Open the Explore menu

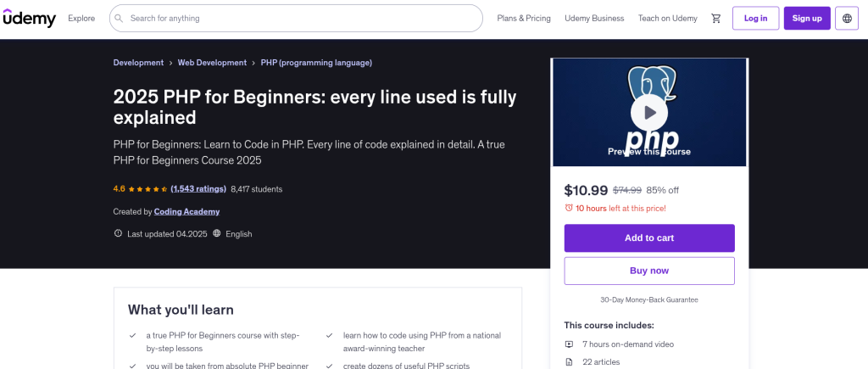click(81, 18)
